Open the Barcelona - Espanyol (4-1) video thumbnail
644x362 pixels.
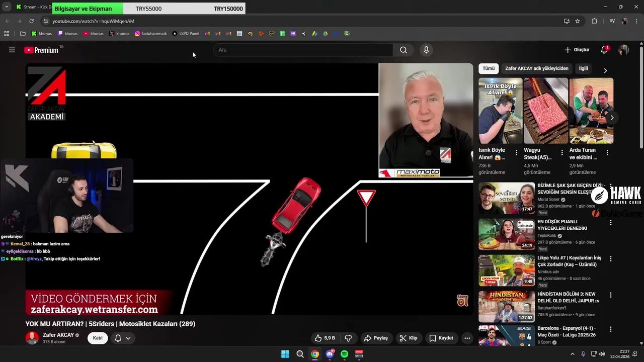(507, 336)
